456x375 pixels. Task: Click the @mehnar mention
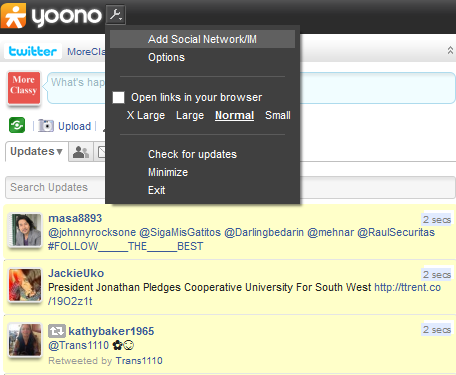(x=330, y=232)
